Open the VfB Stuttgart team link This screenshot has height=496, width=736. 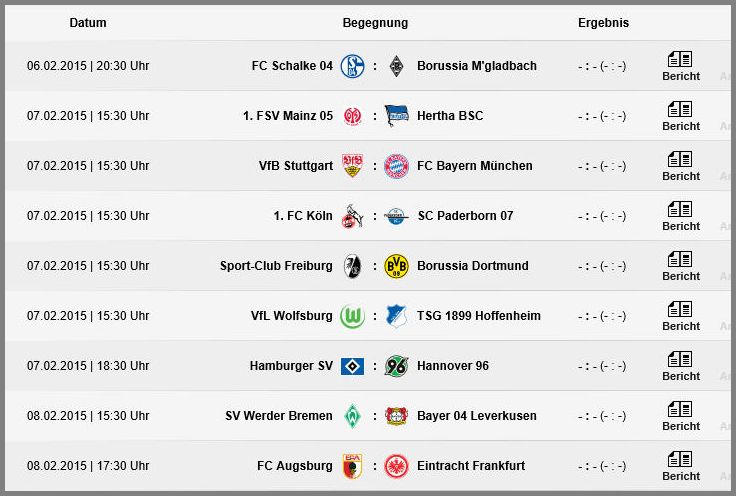coord(296,166)
